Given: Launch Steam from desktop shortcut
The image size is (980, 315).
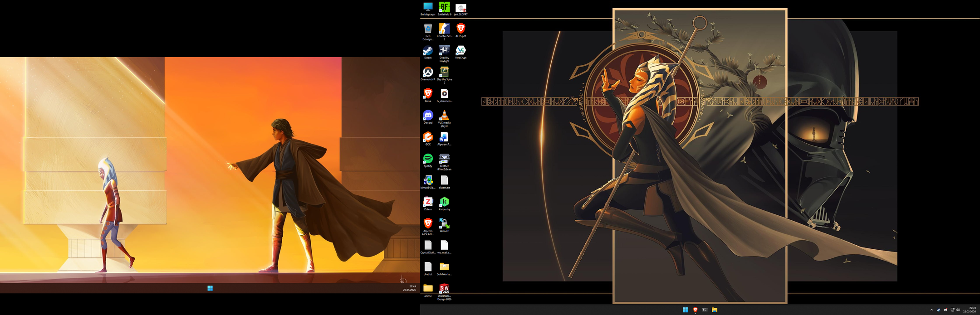Looking at the screenshot, I should click(428, 53).
